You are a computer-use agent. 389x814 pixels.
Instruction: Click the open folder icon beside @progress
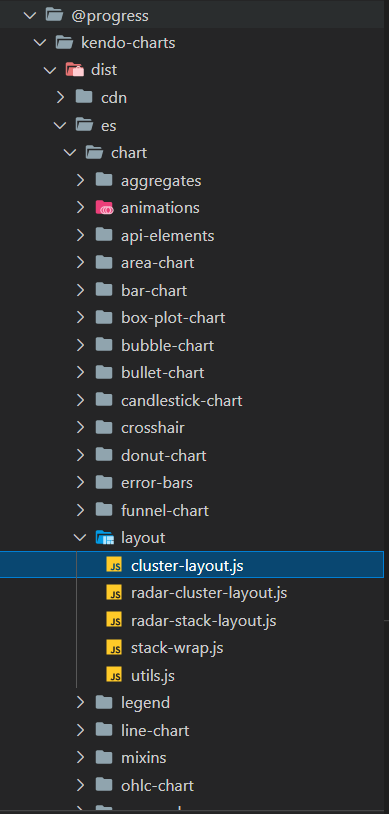point(55,15)
